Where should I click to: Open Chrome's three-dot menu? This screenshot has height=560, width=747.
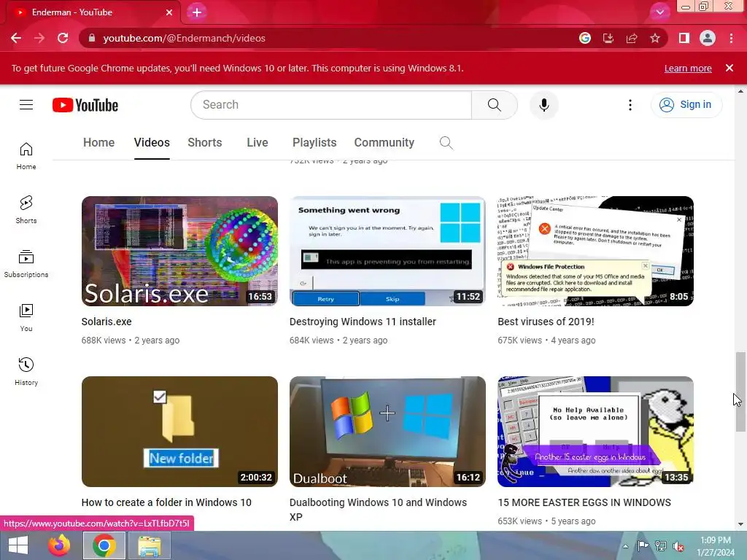coord(731,38)
